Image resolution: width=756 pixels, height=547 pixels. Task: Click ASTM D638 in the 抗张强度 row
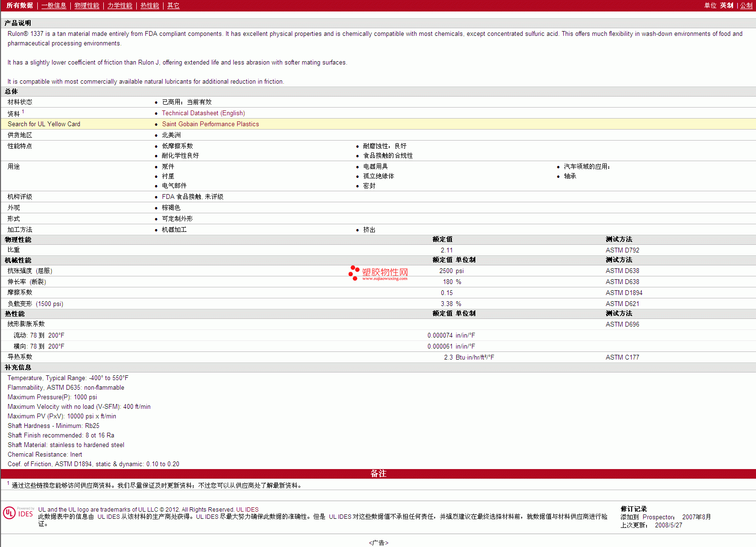click(x=622, y=271)
